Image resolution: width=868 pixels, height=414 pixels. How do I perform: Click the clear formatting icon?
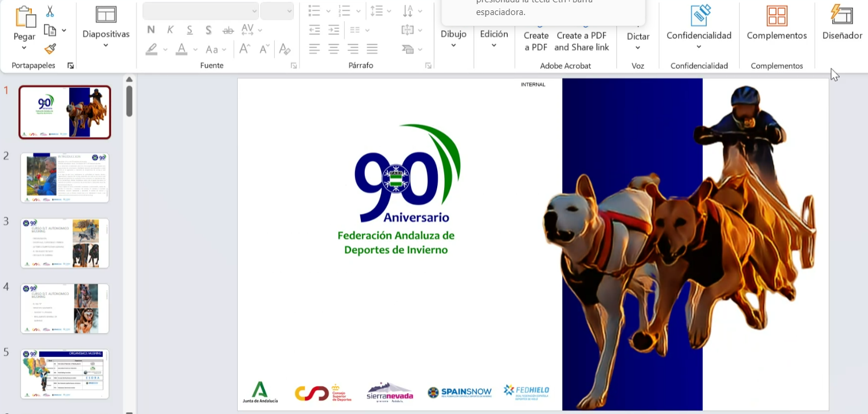click(x=284, y=49)
